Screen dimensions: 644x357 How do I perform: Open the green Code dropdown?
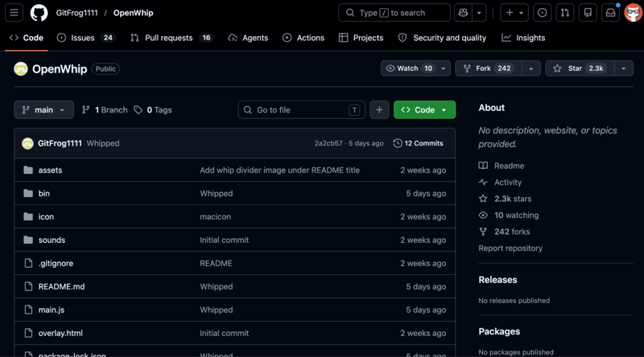tap(424, 109)
